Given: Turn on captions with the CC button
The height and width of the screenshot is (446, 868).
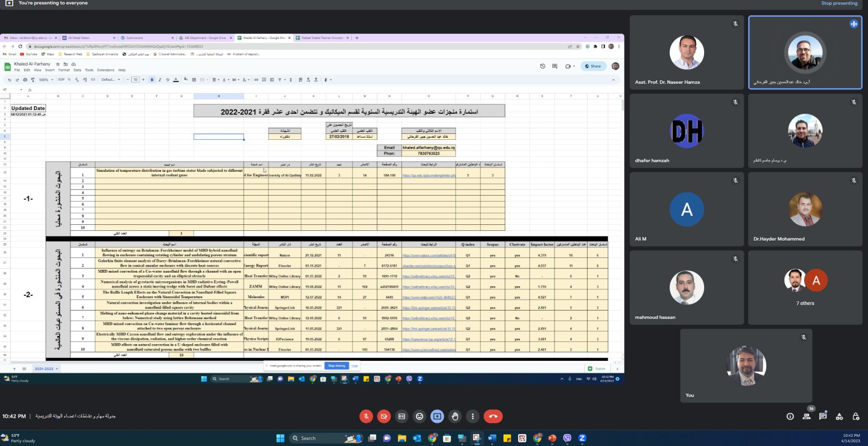Looking at the screenshot, I should coord(401,416).
